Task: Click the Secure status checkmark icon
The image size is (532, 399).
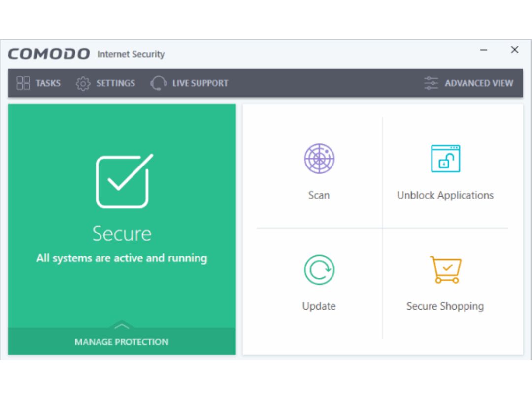Action: point(124,181)
